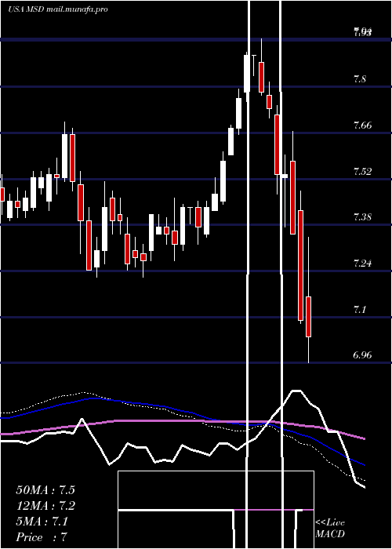Click the 7.52 price axis label
This screenshot has height=549, width=392.
click(x=363, y=171)
